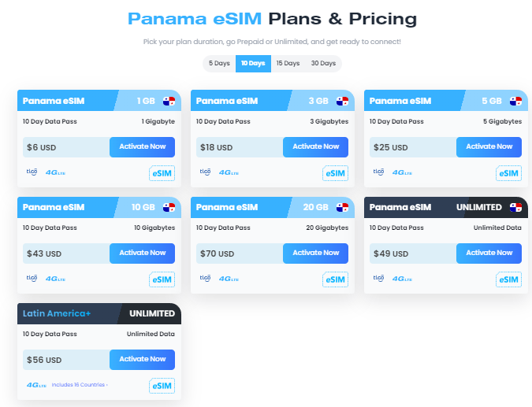Click Panama flag icon on 1 GB plan
The height and width of the screenshot is (407, 532).
click(169, 101)
